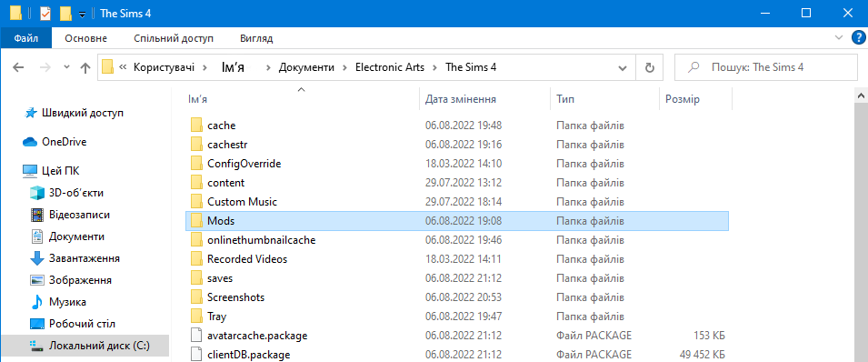Open the recent locations dropdown
Image resolution: width=868 pixels, height=362 pixels.
(x=67, y=67)
